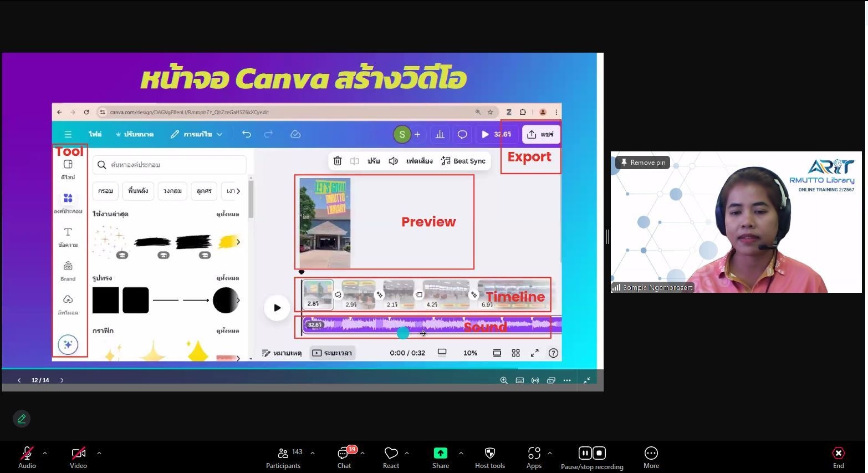Viewport: 868px width, 473px height.
Task: Expand the chevron next to Apps
Action: [550, 453]
